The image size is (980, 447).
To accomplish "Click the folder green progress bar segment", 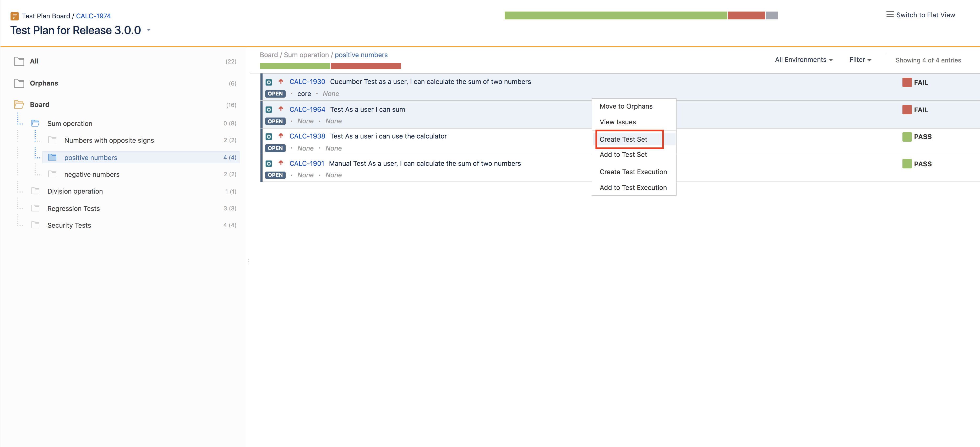I will tap(295, 66).
